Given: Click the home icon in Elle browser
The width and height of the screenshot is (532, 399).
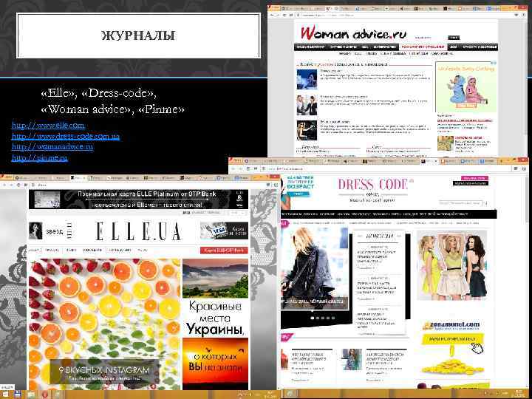Looking at the screenshot, I should pos(25,185).
